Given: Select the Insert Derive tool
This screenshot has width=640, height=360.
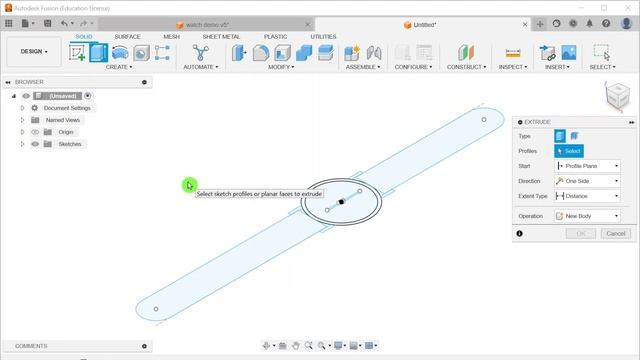Looking at the screenshot, I should pos(547,53).
